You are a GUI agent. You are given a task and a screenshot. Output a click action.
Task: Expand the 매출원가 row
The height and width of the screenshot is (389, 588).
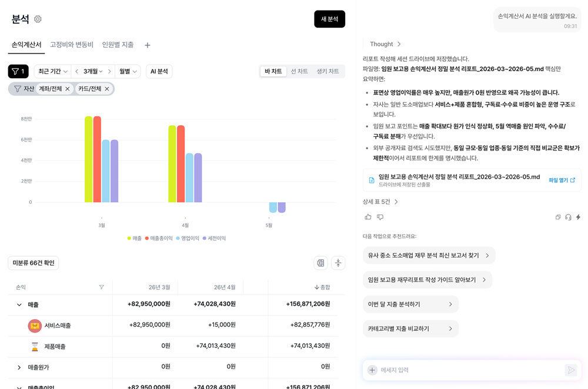click(x=19, y=367)
